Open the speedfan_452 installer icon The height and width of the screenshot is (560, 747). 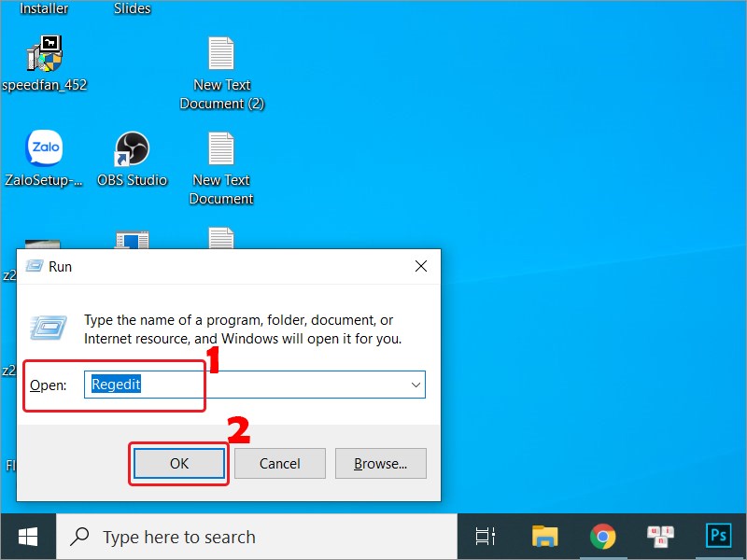[44, 53]
